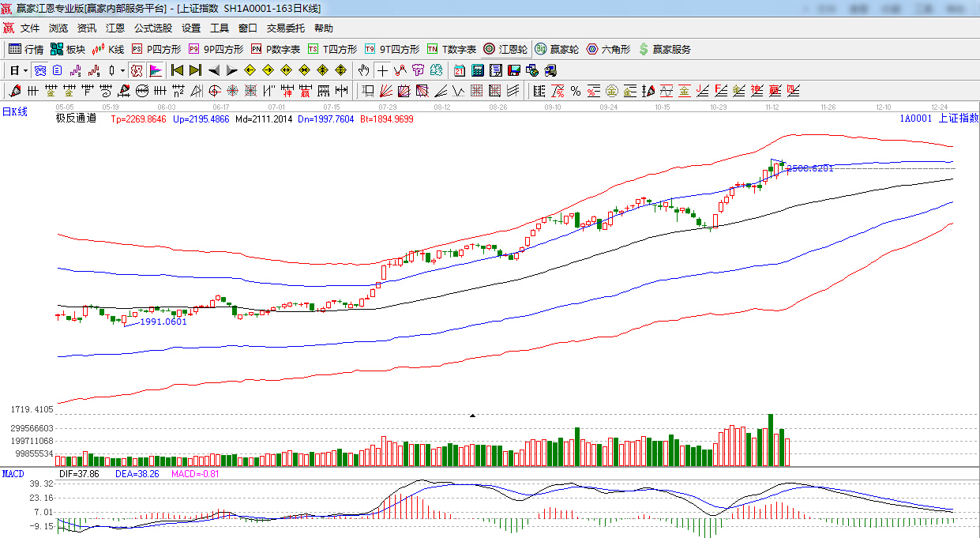Click the 行情 quotes button
The image size is (980, 538).
point(26,49)
